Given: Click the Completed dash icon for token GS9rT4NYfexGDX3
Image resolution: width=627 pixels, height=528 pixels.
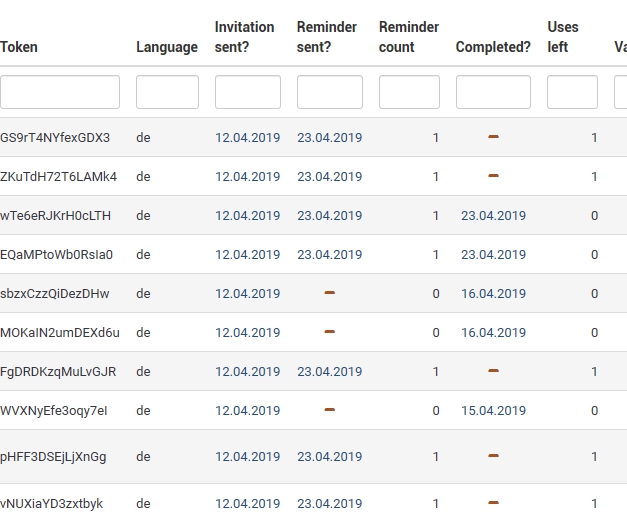Looking at the screenshot, I should 493,137.
